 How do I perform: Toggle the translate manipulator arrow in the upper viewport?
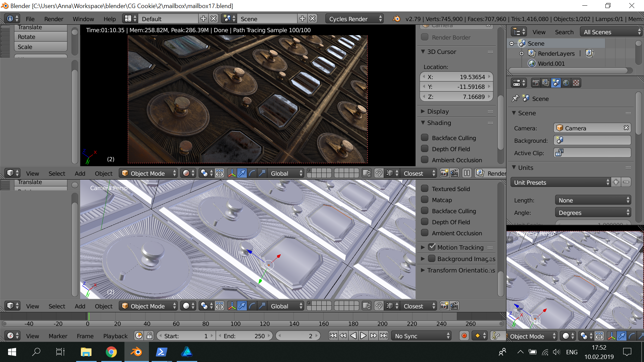pyautogui.click(x=242, y=173)
